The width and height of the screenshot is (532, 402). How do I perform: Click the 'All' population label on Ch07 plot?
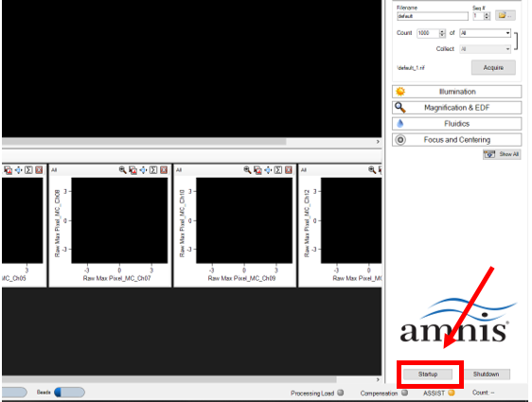pyautogui.click(x=54, y=170)
